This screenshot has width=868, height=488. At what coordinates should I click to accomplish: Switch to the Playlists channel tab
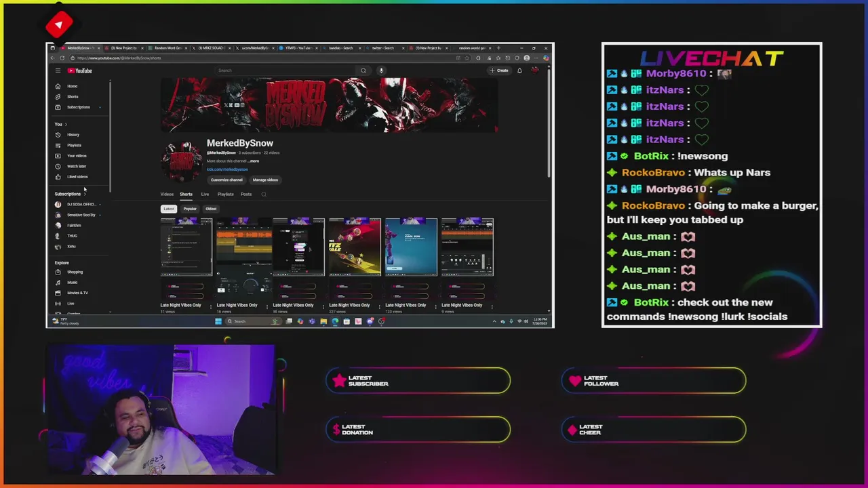tap(225, 195)
